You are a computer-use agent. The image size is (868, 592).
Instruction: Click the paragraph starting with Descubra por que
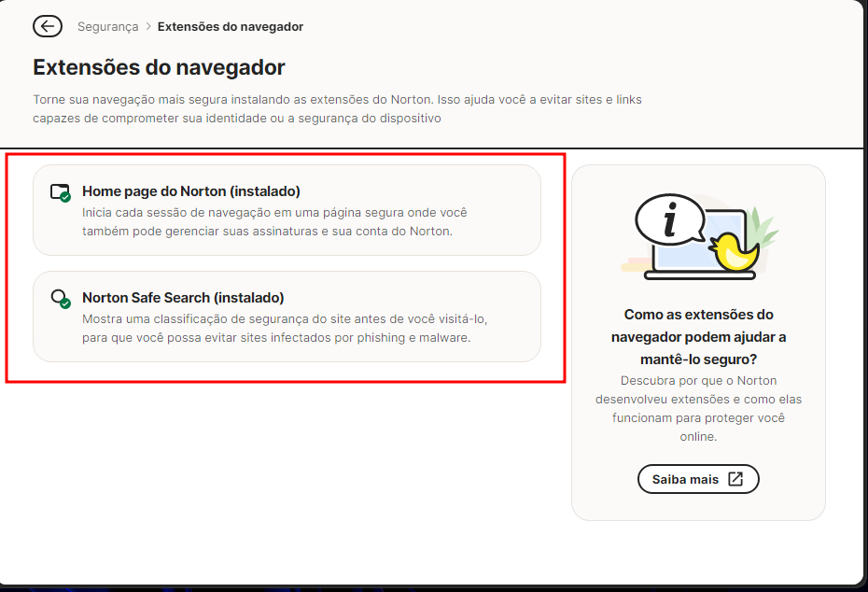[698, 408]
